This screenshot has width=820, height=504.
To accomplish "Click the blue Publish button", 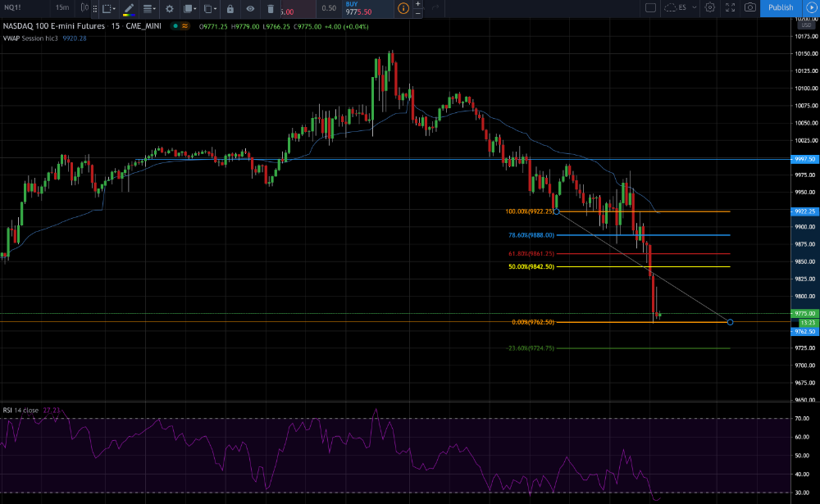I will [x=781, y=7].
